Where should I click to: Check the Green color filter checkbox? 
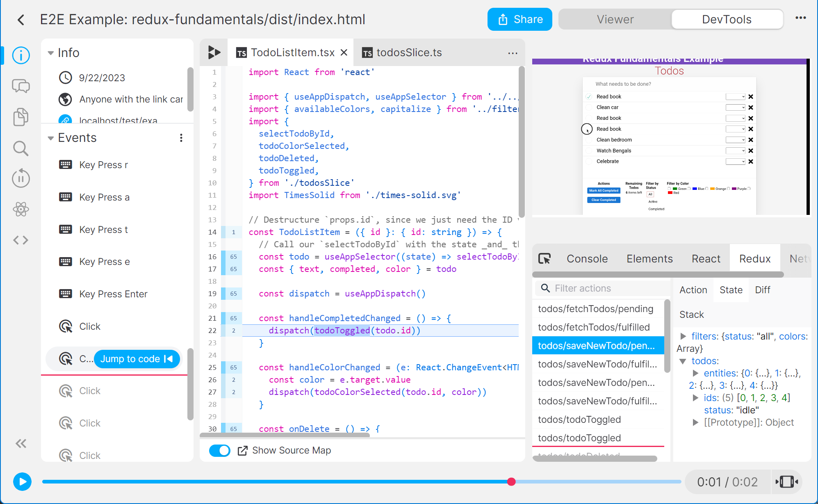[x=669, y=189]
